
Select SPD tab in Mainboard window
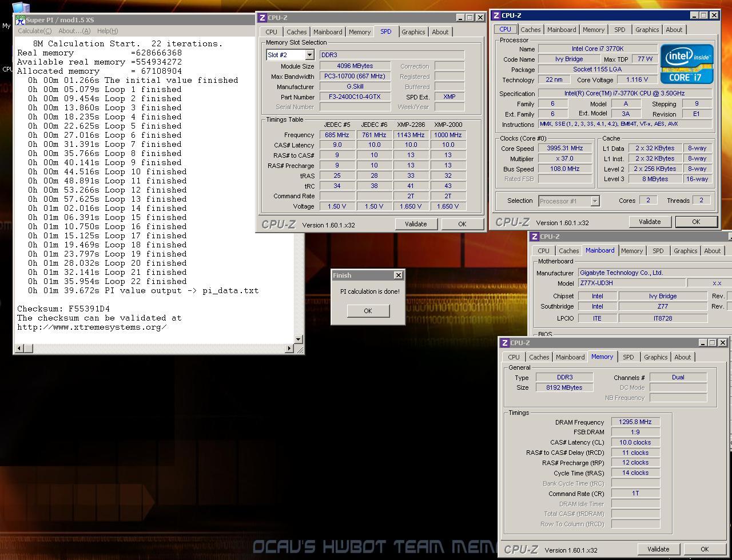pos(658,251)
